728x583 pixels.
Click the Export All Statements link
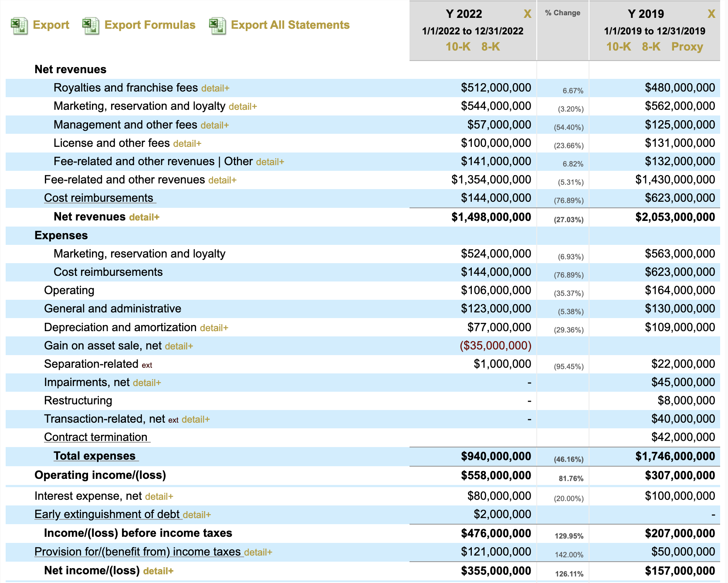[x=290, y=25]
